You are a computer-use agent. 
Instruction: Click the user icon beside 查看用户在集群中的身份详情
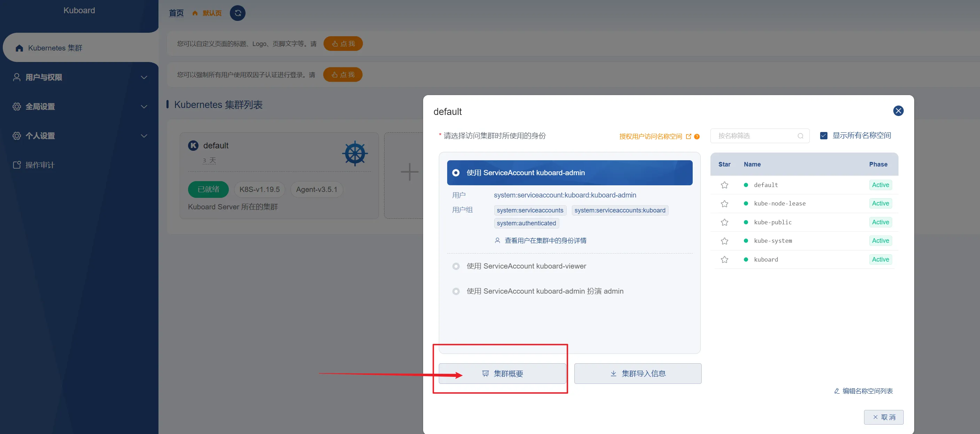[x=497, y=240]
